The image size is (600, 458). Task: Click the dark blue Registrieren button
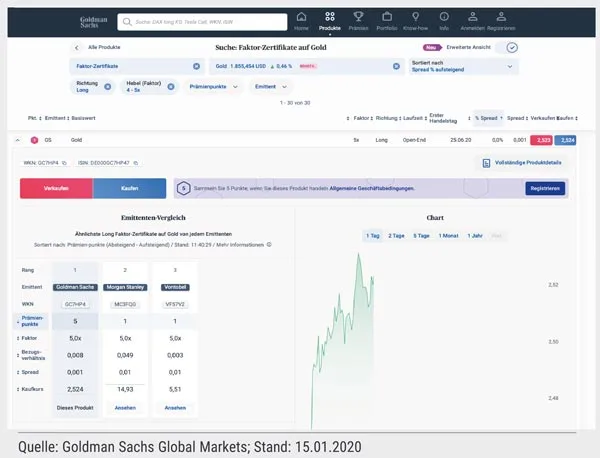click(545, 188)
